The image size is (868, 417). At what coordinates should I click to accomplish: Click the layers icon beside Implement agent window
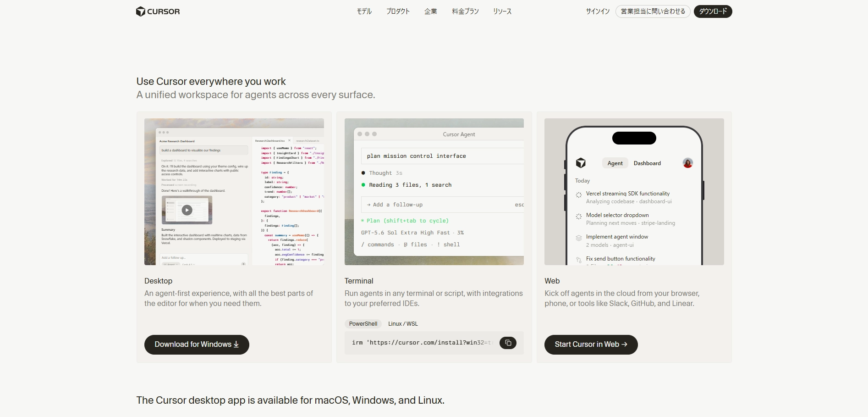579,238
